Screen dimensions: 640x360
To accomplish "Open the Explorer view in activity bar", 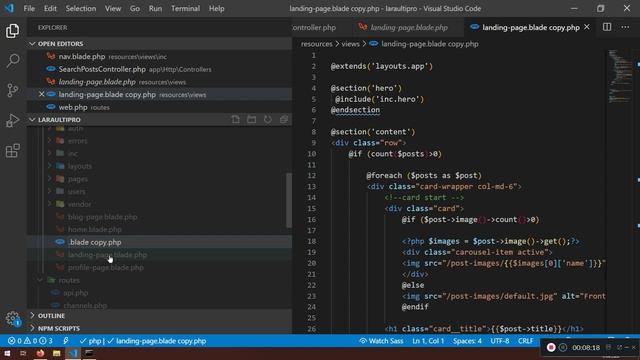I will [x=13, y=31].
